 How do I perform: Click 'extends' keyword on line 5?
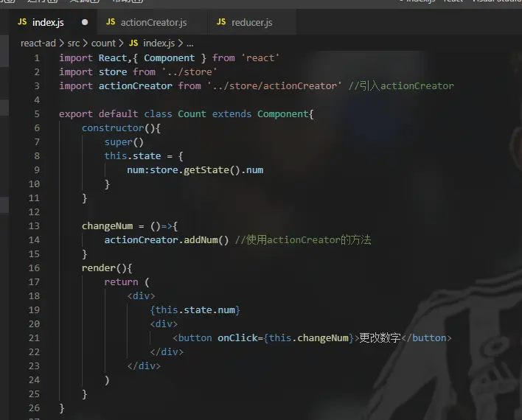pos(232,113)
